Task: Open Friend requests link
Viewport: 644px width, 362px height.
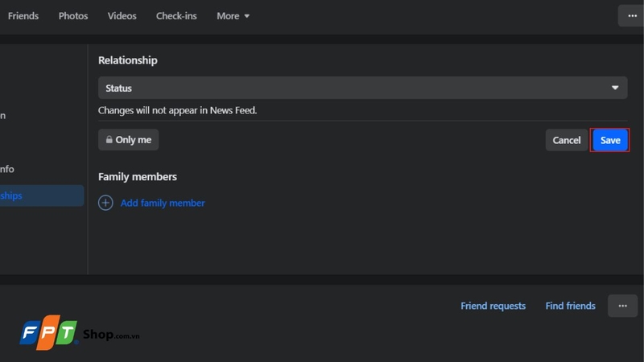Action: (493, 306)
